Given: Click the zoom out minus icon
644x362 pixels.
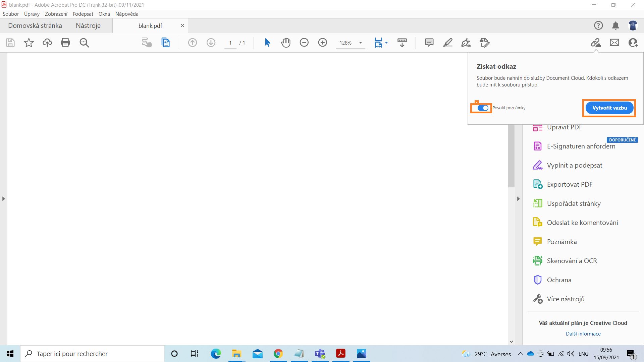Looking at the screenshot, I should click(304, 43).
